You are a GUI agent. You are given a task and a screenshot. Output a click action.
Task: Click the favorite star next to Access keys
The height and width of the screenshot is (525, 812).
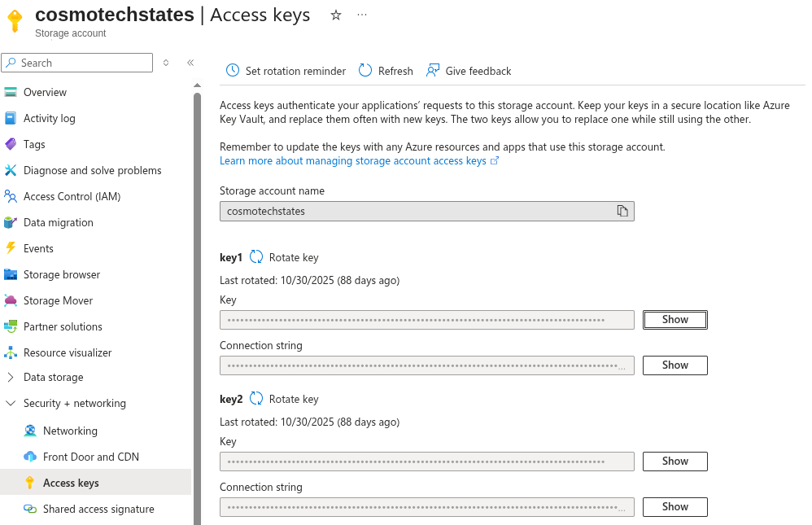(x=335, y=15)
